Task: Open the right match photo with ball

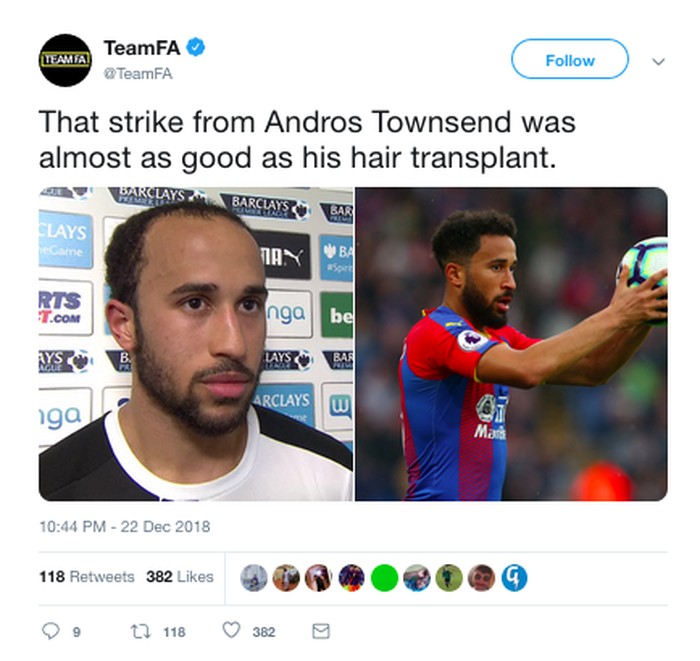Action: tap(511, 344)
